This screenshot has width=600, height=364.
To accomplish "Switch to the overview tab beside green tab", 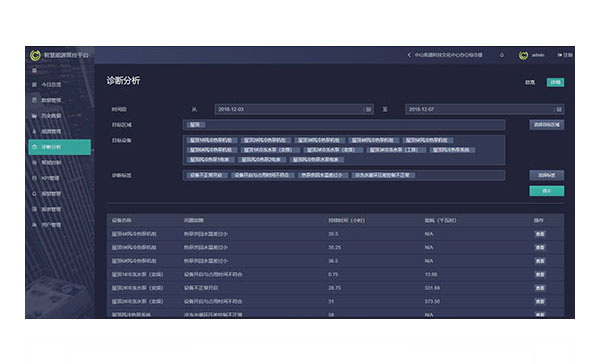I will (x=530, y=82).
